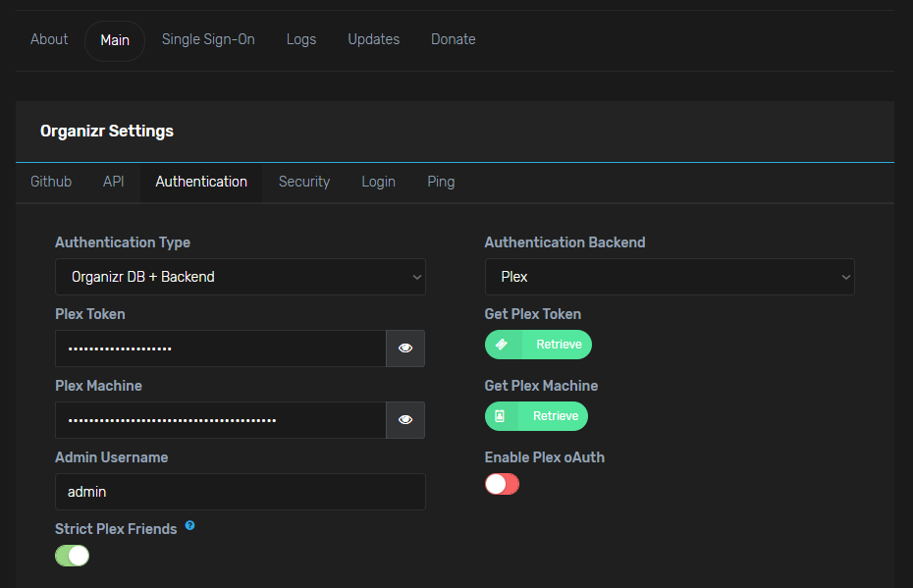
Task: Open the Github settings tab
Action: point(51,182)
